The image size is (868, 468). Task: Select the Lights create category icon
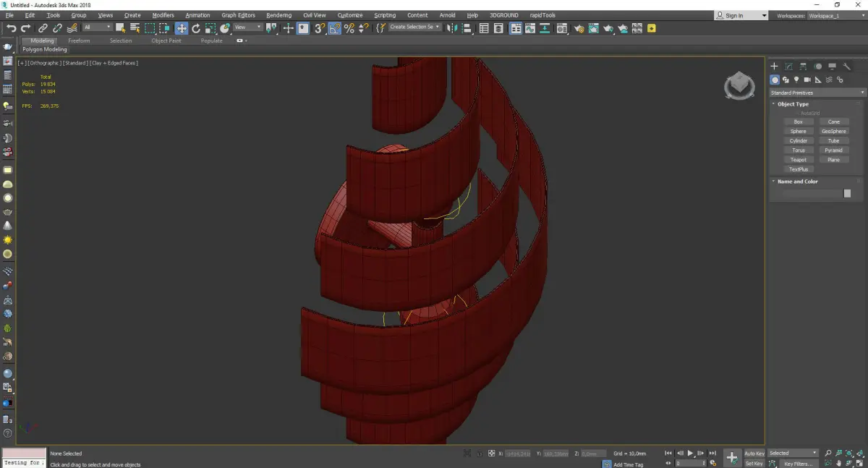pos(796,80)
